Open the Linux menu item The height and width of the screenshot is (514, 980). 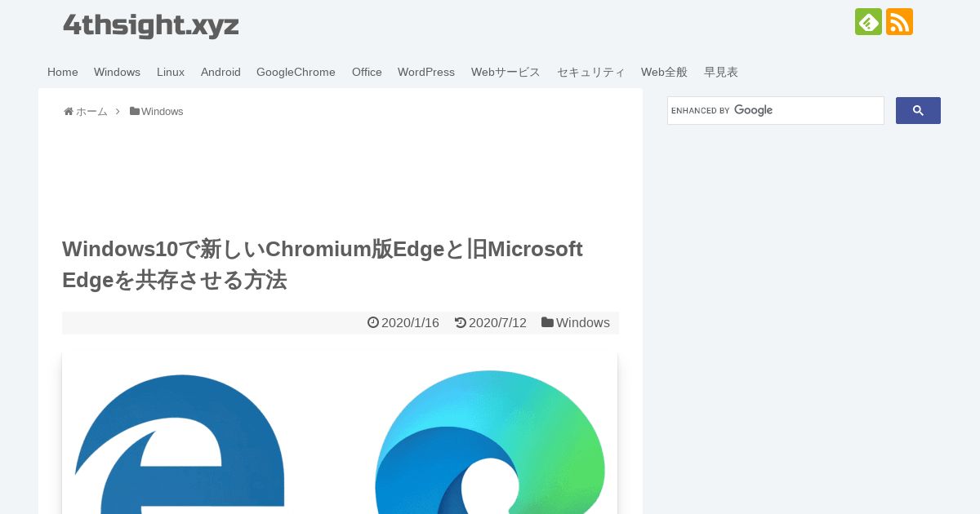(171, 72)
